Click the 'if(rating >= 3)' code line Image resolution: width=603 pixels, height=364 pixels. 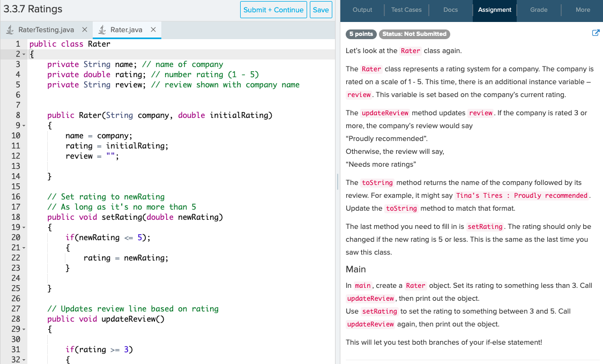(99, 350)
